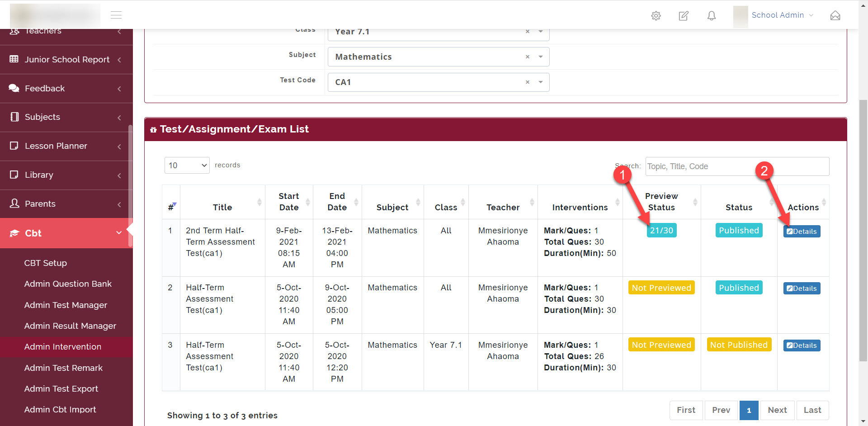
Task: Open Admin Test Manager
Action: coord(66,305)
